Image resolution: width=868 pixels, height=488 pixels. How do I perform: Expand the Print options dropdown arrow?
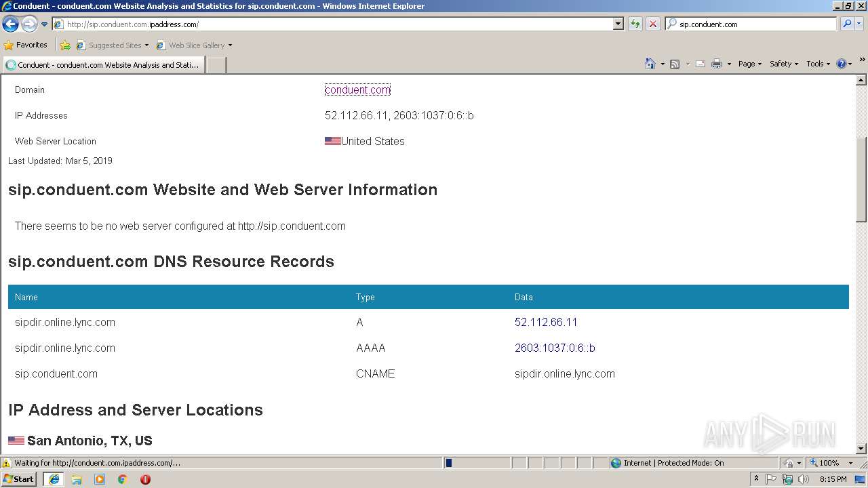(x=729, y=64)
